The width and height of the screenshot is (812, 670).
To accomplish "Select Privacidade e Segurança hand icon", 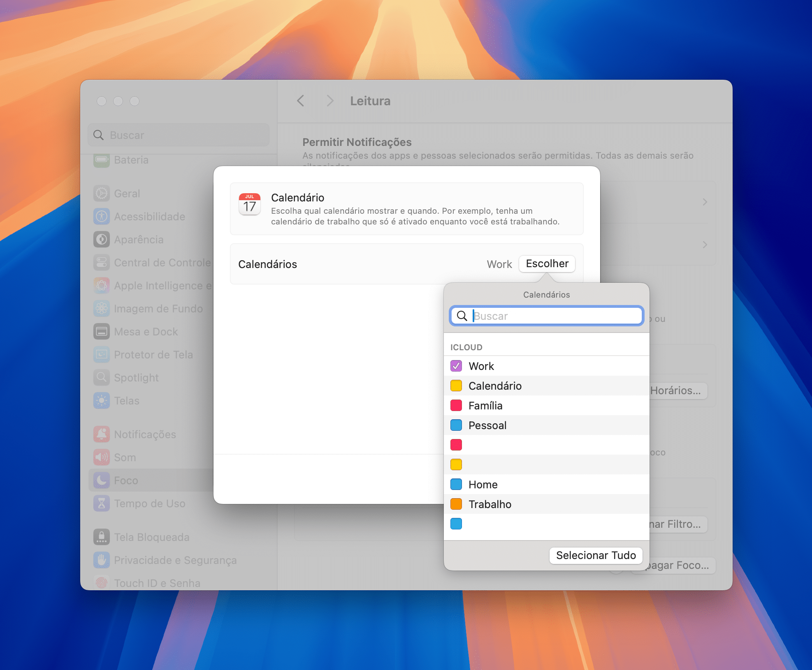I will pos(102,560).
